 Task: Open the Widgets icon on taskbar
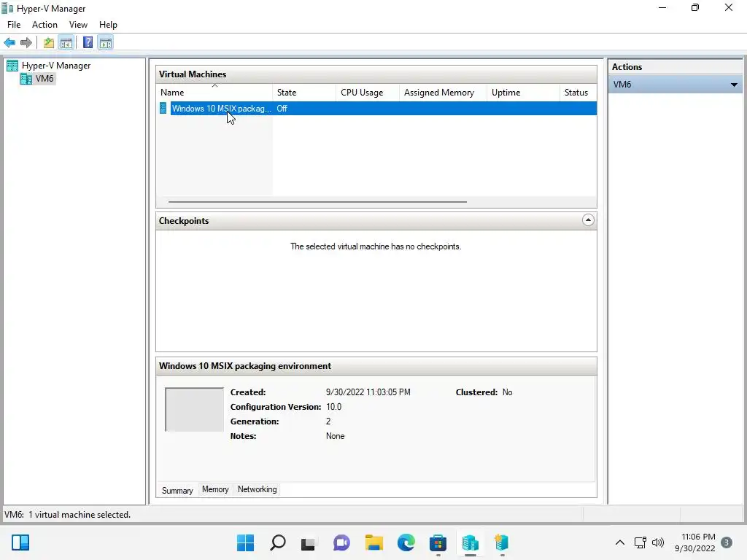[20, 542]
